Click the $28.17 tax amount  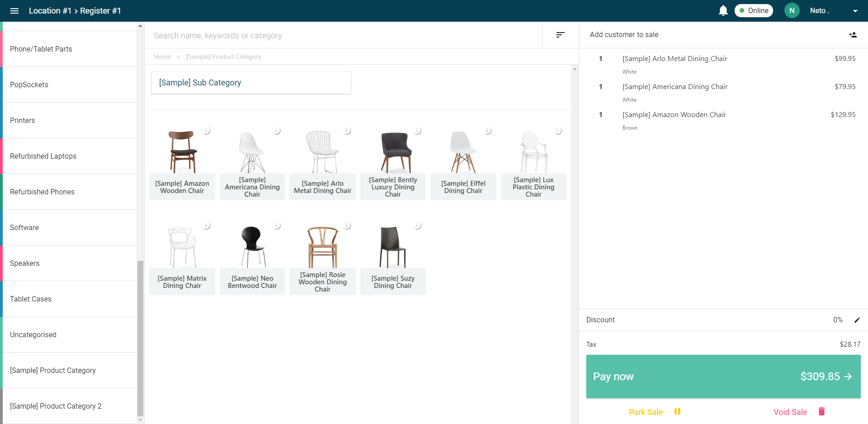[x=850, y=344]
